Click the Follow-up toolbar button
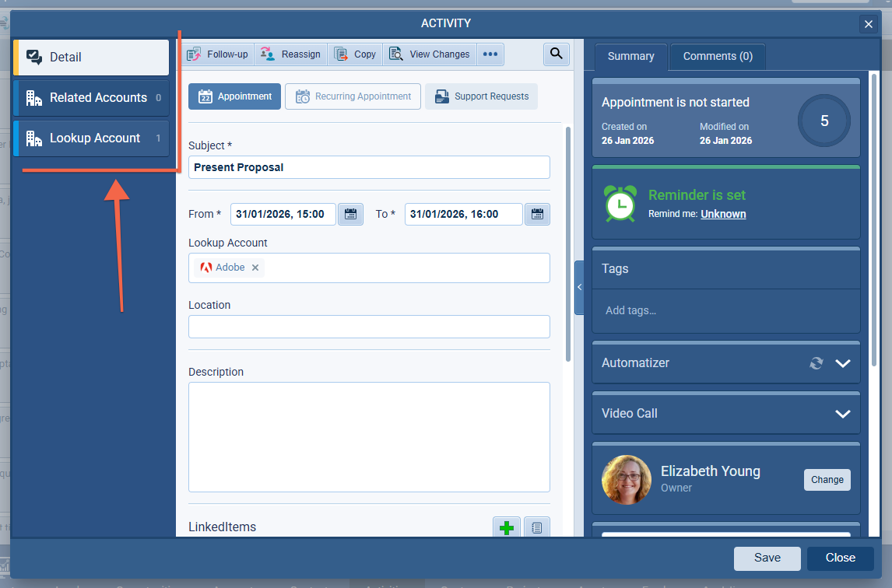 pos(218,54)
